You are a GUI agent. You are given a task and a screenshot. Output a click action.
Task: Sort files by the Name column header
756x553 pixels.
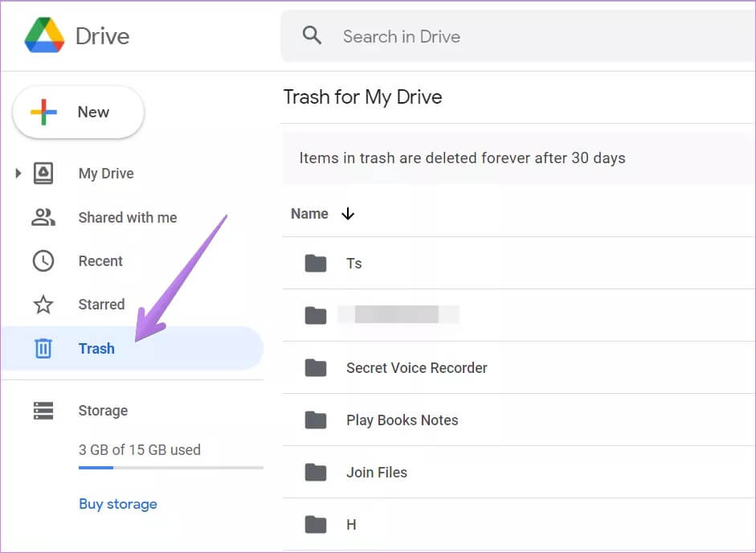click(309, 214)
